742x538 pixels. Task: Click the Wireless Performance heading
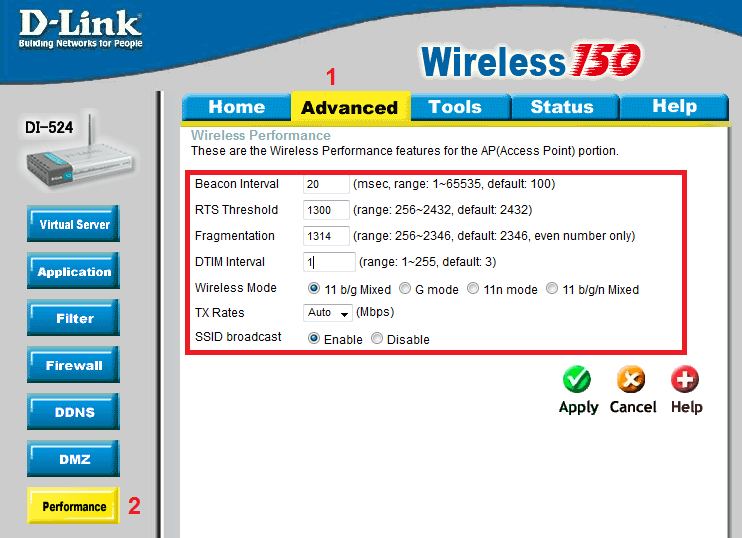point(261,135)
